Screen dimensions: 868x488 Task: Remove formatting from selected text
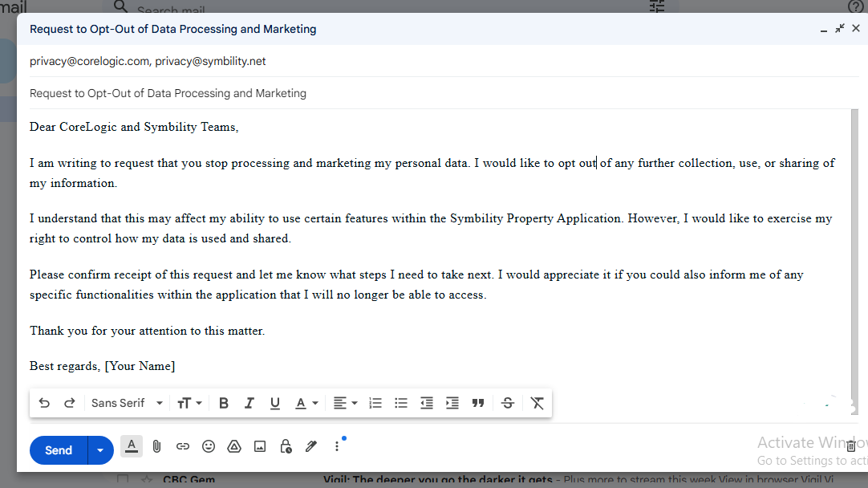(537, 403)
